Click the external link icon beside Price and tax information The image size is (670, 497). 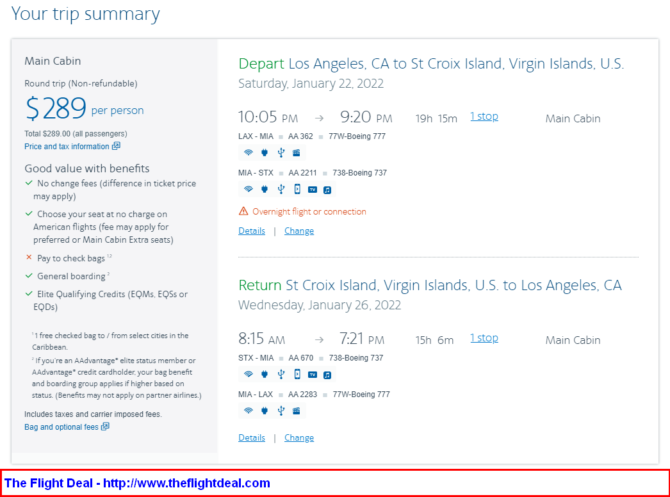pyautogui.click(x=116, y=146)
